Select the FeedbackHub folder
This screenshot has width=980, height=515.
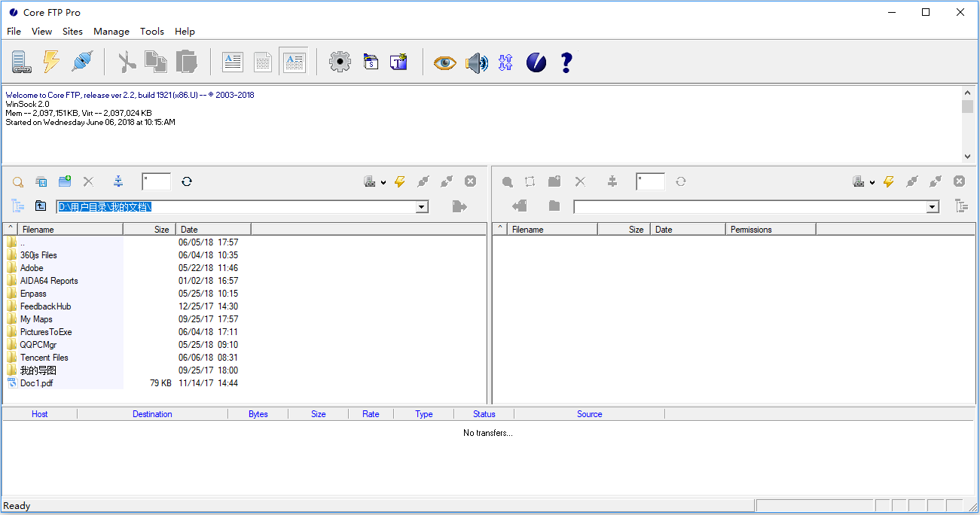coord(45,306)
